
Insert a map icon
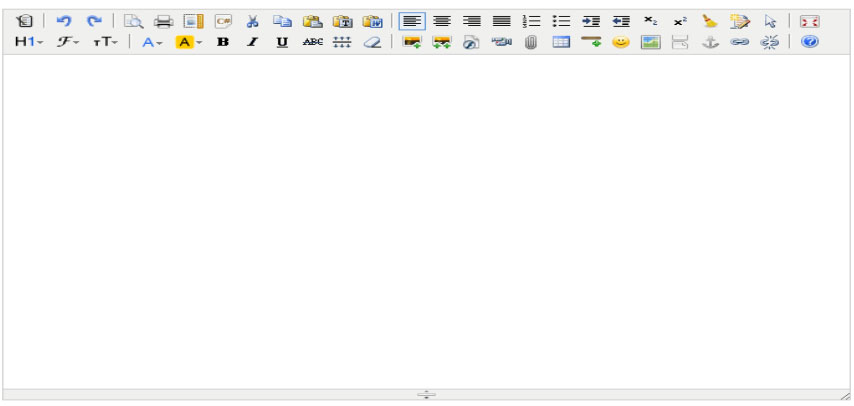pyautogui.click(x=650, y=42)
